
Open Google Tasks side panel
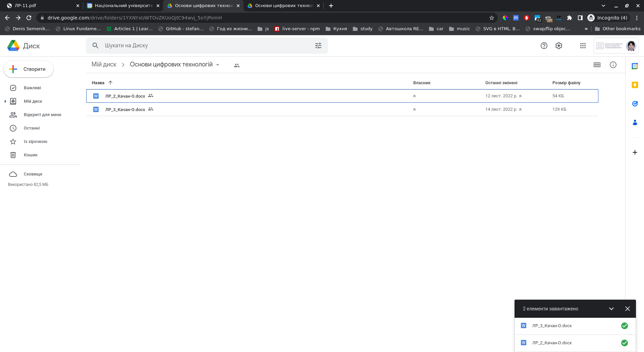pos(635,104)
